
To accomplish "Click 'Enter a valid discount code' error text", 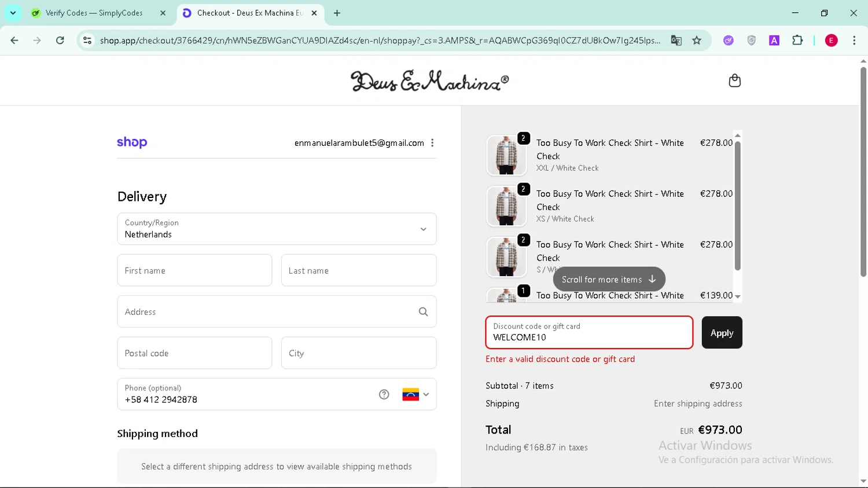I will (560, 359).
